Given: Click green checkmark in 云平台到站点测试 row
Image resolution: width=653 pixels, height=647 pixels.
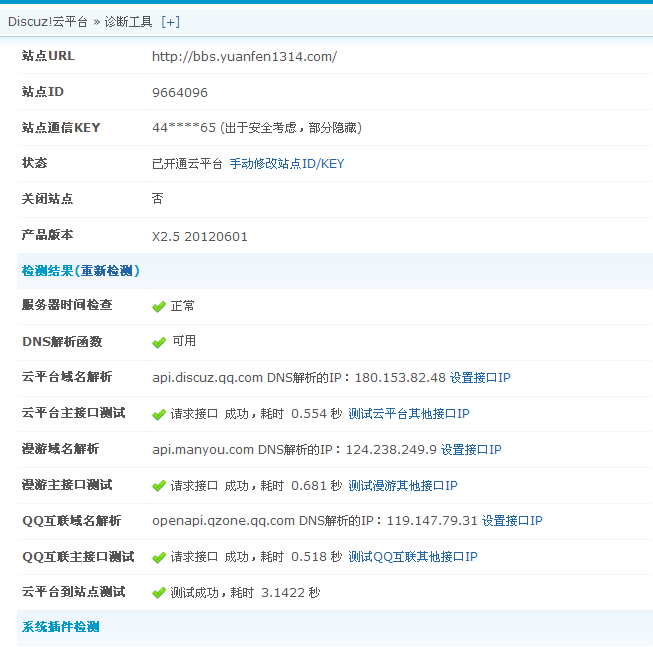Looking at the screenshot, I should tap(158, 593).
